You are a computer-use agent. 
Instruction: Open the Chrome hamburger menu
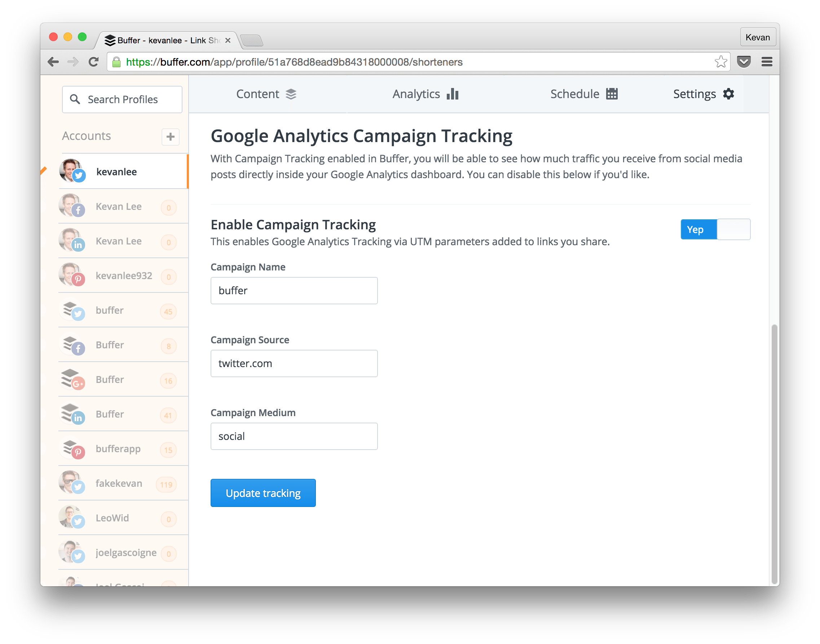click(x=767, y=62)
